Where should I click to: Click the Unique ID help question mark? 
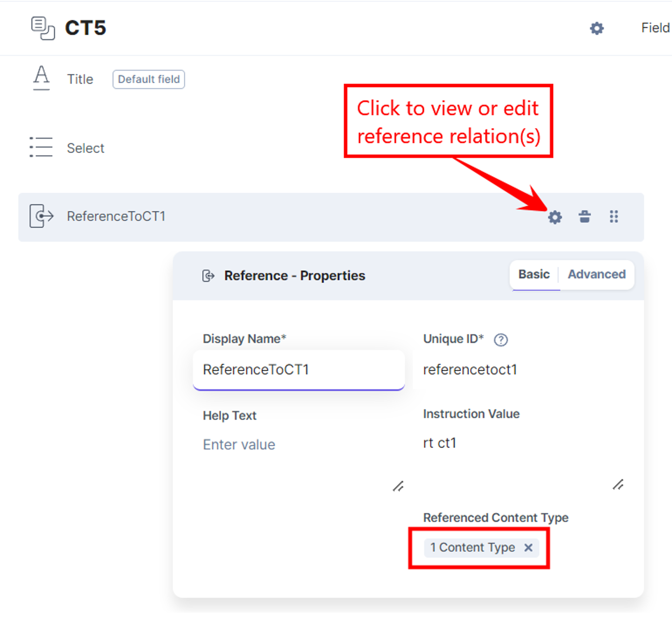500,340
